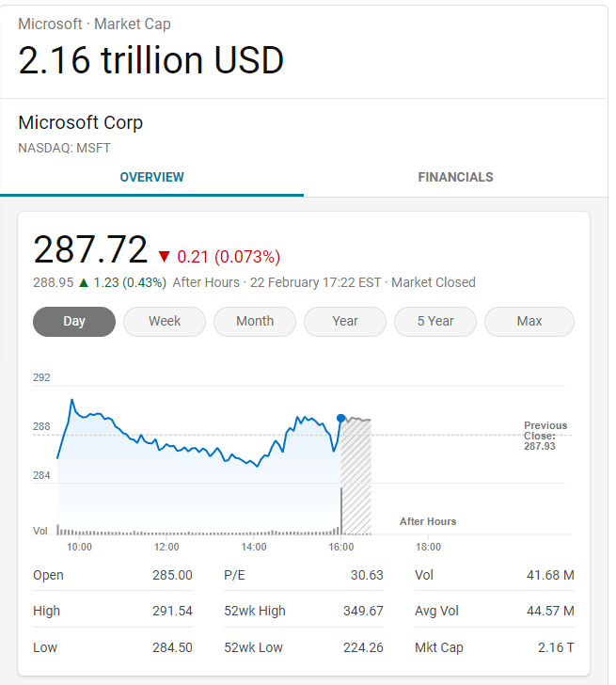Switch chart to 5 Year range
Viewport: 616px width, 685px height.
pos(435,322)
